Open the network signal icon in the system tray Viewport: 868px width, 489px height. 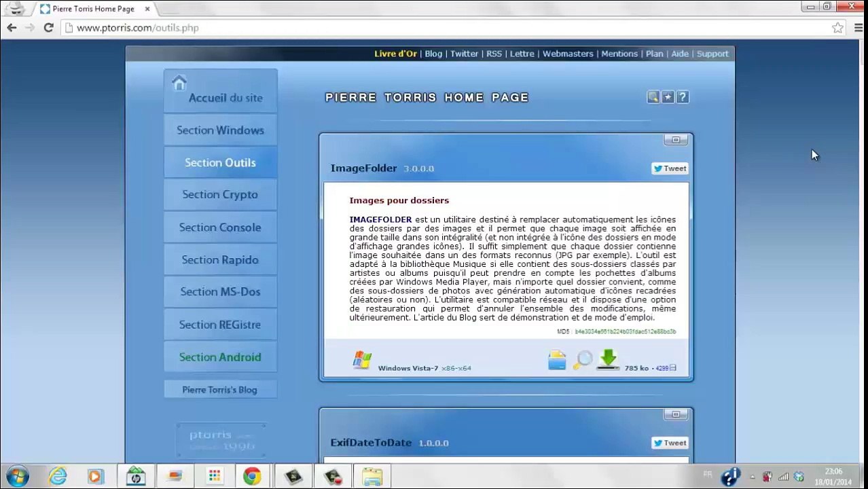[783, 477]
